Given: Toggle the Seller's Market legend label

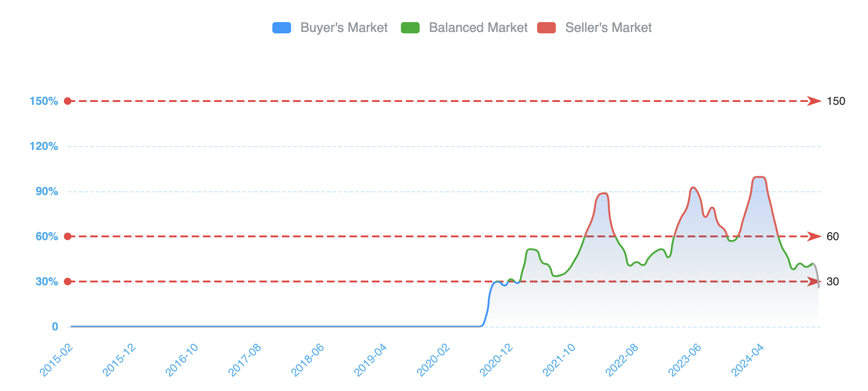Looking at the screenshot, I should pos(608,28).
